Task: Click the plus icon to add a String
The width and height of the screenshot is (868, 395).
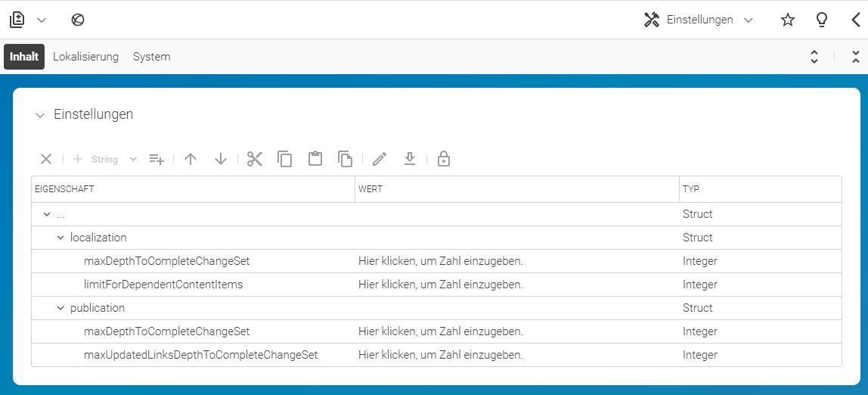Action: 78,160
